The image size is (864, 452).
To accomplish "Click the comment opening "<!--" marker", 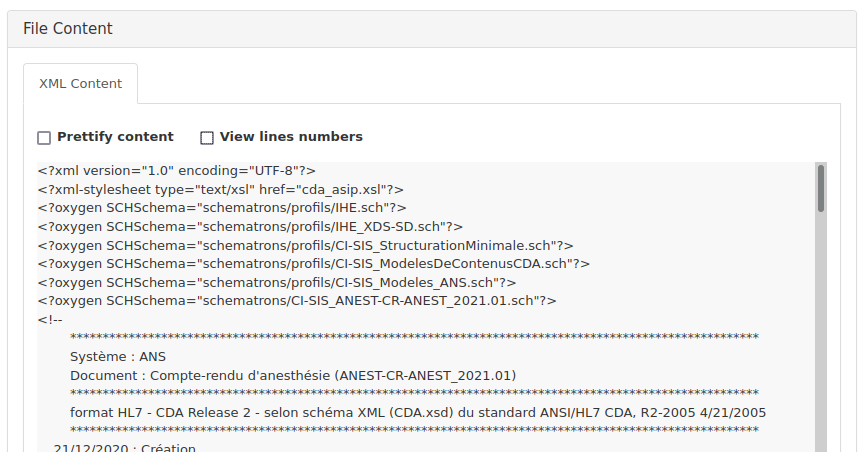I will (x=50, y=320).
